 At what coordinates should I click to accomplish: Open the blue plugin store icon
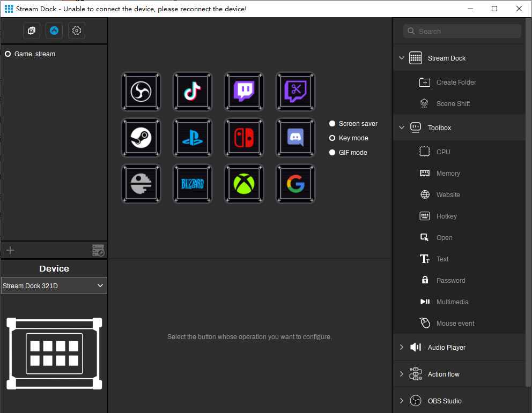54,31
